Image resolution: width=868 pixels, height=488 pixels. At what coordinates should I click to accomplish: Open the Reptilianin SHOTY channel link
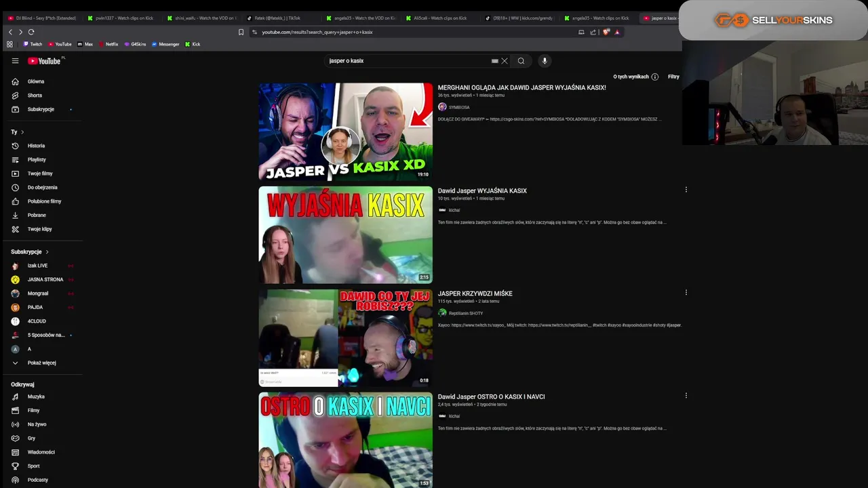[x=466, y=313]
